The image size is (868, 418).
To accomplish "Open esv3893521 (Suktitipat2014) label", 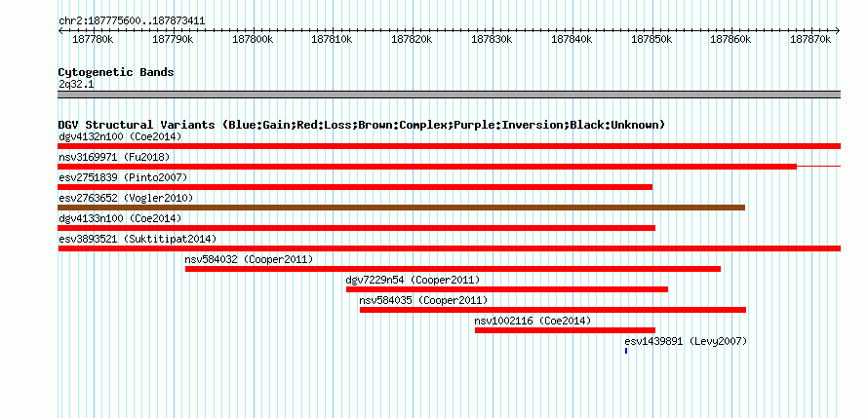I will point(138,239).
